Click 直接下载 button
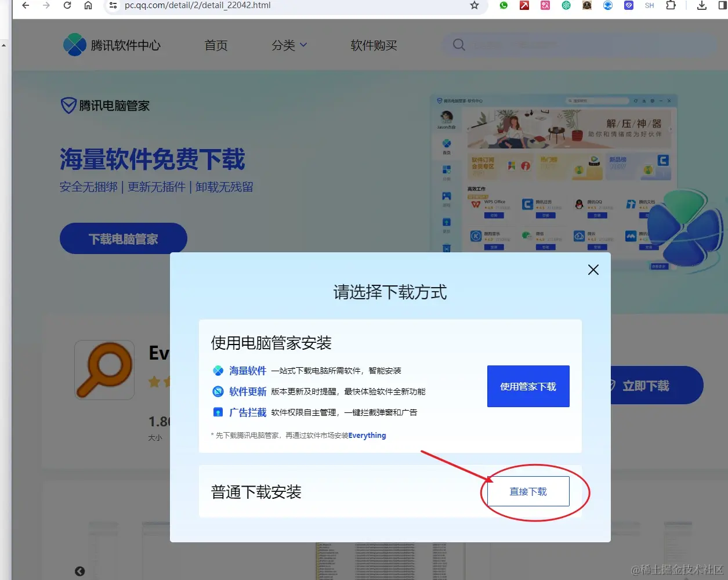The height and width of the screenshot is (580, 728). 528,492
